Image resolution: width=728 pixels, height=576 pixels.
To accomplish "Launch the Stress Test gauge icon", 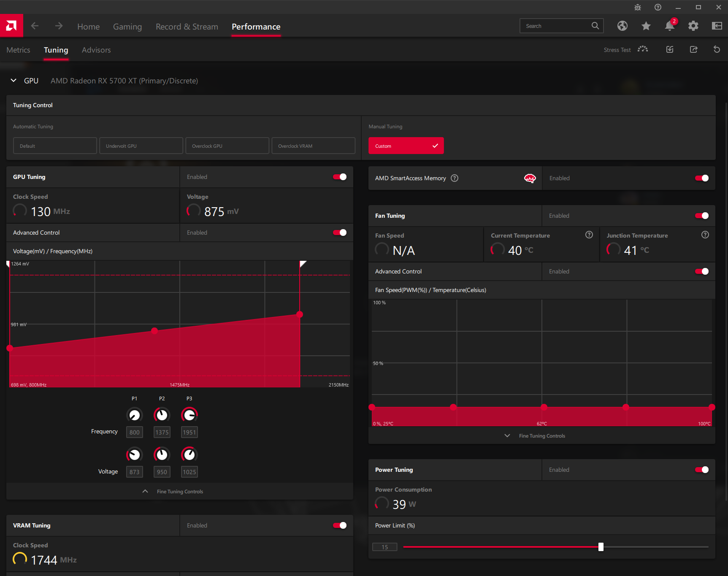I will click(643, 49).
